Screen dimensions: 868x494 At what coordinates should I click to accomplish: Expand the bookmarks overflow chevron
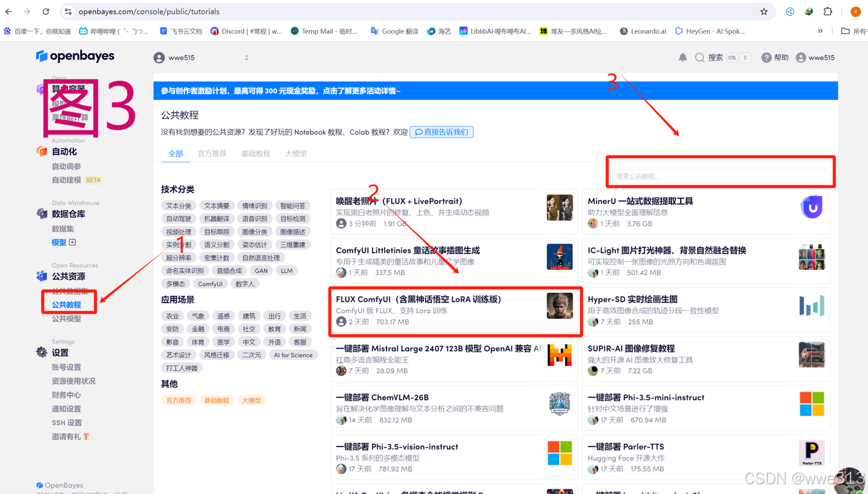[x=819, y=31]
